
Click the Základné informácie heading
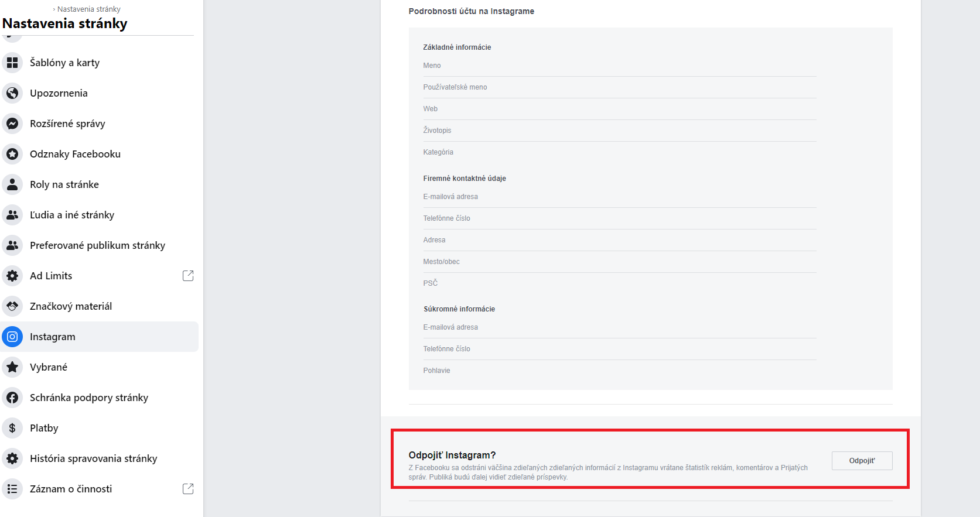(x=457, y=47)
